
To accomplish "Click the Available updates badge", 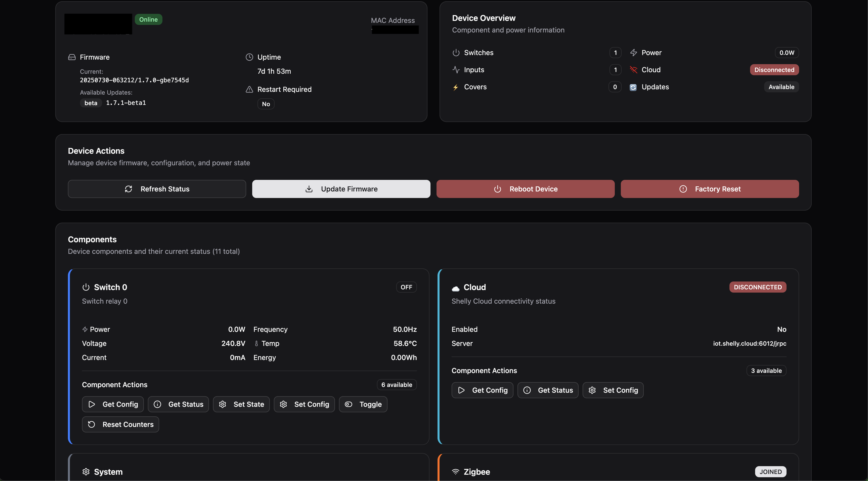I will (782, 87).
